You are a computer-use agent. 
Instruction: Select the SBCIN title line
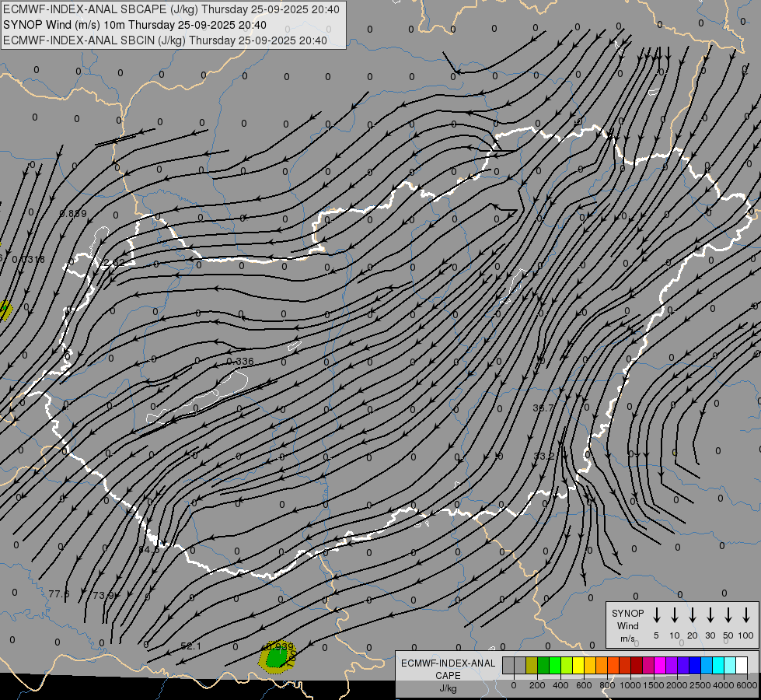[165, 40]
